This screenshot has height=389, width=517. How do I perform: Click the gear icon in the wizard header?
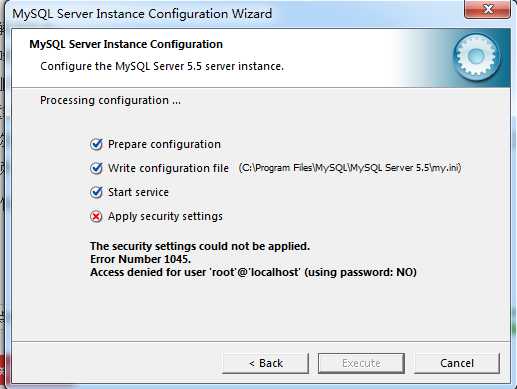click(477, 57)
